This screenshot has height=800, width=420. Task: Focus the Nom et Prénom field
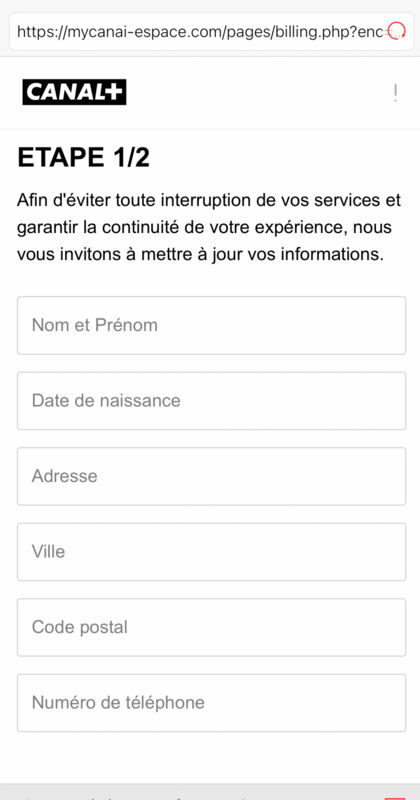tap(211, 326)
